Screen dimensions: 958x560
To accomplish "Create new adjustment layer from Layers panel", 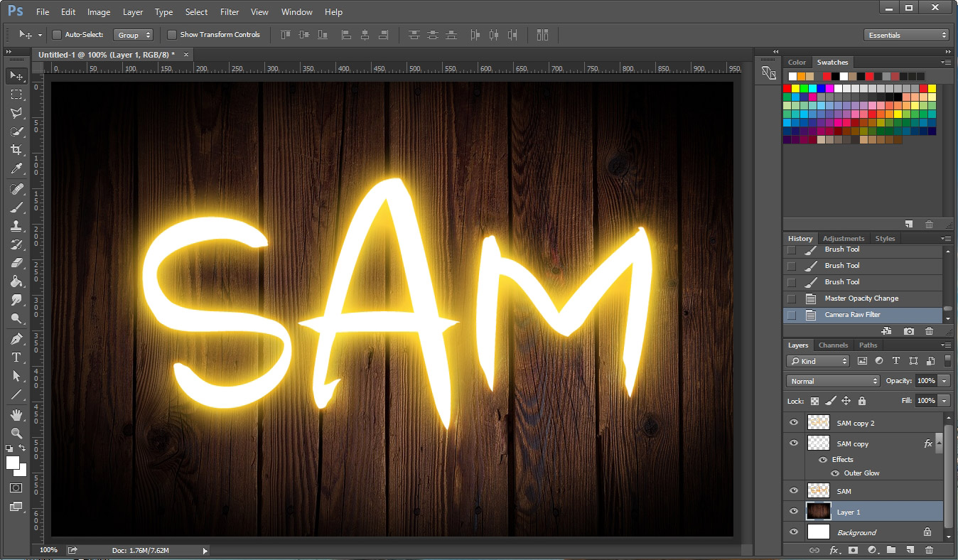I will (872, 550).
